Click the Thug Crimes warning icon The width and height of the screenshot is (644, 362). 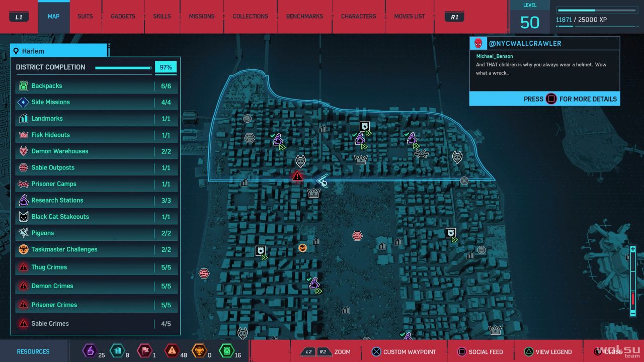(x=23, y=267)
